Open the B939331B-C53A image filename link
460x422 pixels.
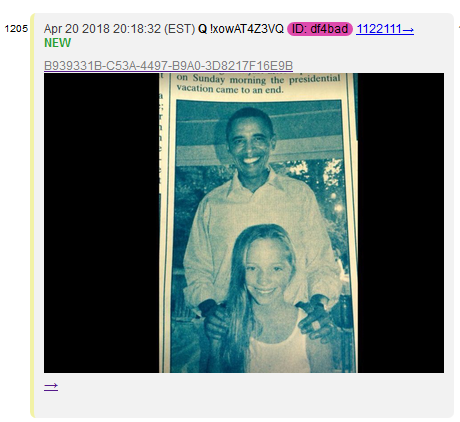tap(168, 66)
